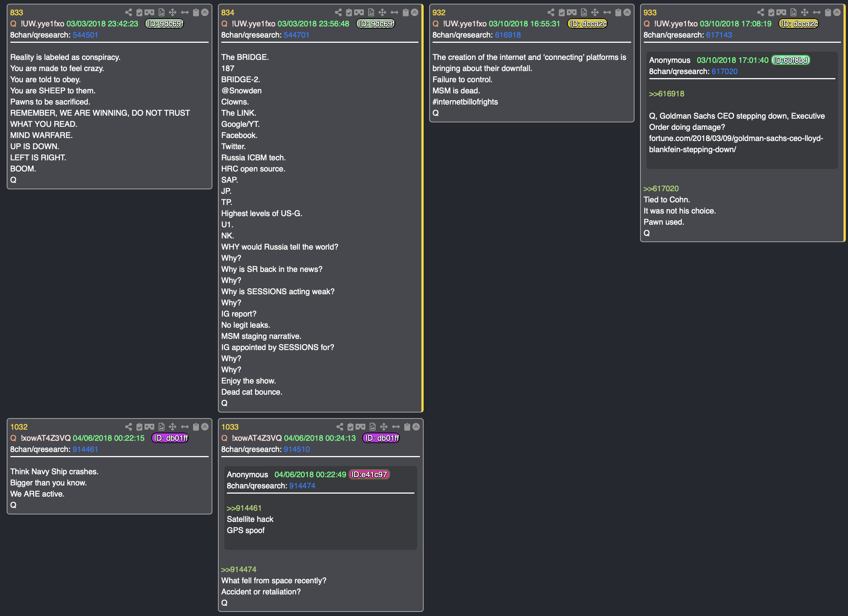Click the pink ID:e41c97 badge
Image resolution: width=848 pixels, height=616 pixels.
369,475
